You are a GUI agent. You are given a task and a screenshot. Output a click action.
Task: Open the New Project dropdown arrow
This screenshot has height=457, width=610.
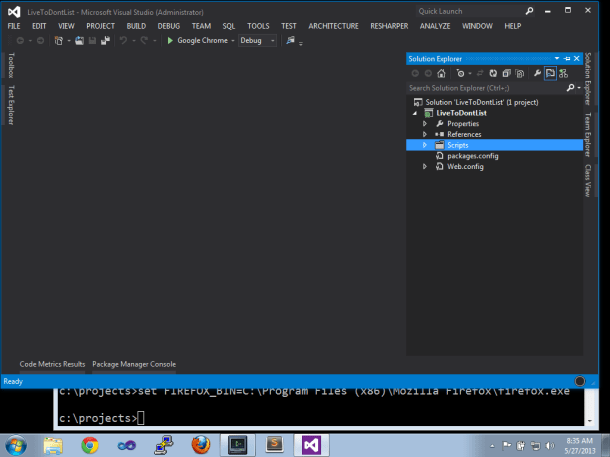coord(69,40)
